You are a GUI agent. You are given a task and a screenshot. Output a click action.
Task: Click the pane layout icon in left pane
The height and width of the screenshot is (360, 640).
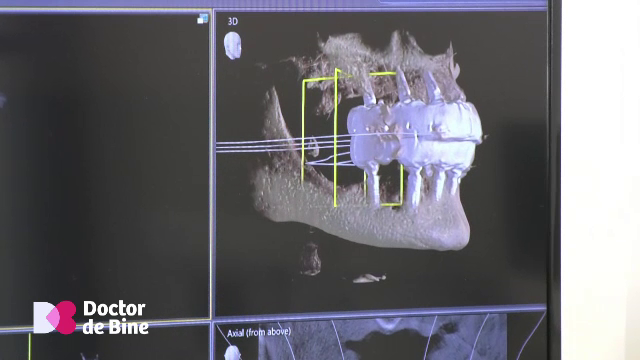[202, 19]
